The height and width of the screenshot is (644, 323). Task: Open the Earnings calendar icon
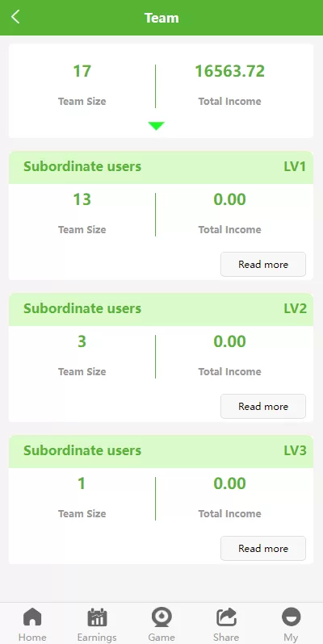pos(97,617)
